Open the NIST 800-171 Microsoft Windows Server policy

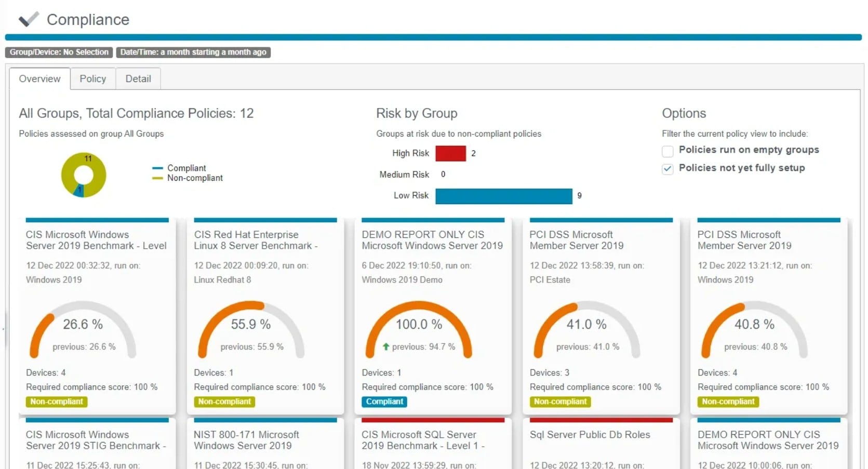pyautogui.click(x=246, y=440)
